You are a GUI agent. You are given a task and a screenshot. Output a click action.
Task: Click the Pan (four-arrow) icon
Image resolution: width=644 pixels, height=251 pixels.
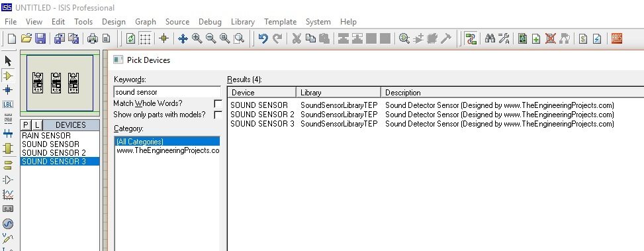(x=183, y=38)
